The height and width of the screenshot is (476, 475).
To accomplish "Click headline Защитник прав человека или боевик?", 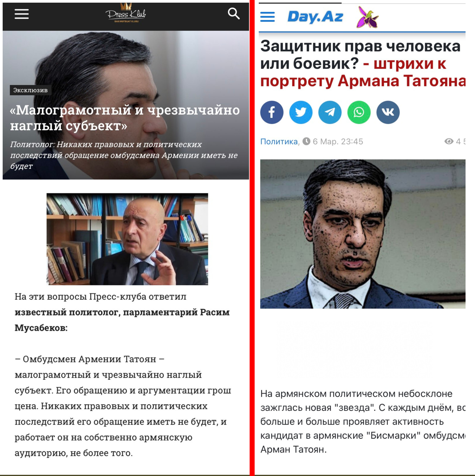I will coord(360,55).
